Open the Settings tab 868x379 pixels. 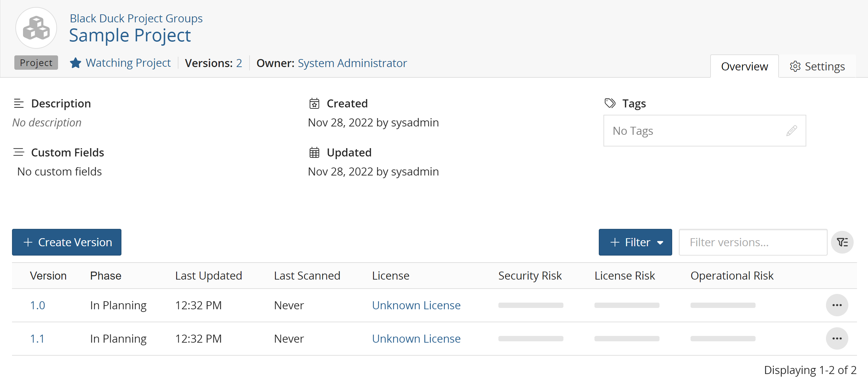pyautogui.click(x=817, y=66)
